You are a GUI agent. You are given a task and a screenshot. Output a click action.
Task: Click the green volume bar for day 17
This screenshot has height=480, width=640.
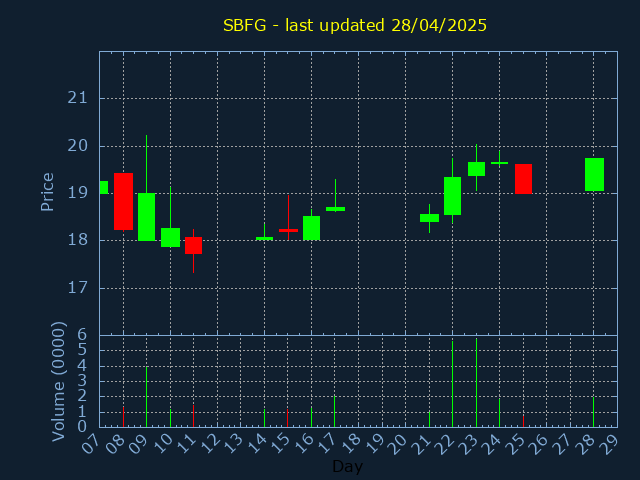pyautogui.click(x=335, y=411)
